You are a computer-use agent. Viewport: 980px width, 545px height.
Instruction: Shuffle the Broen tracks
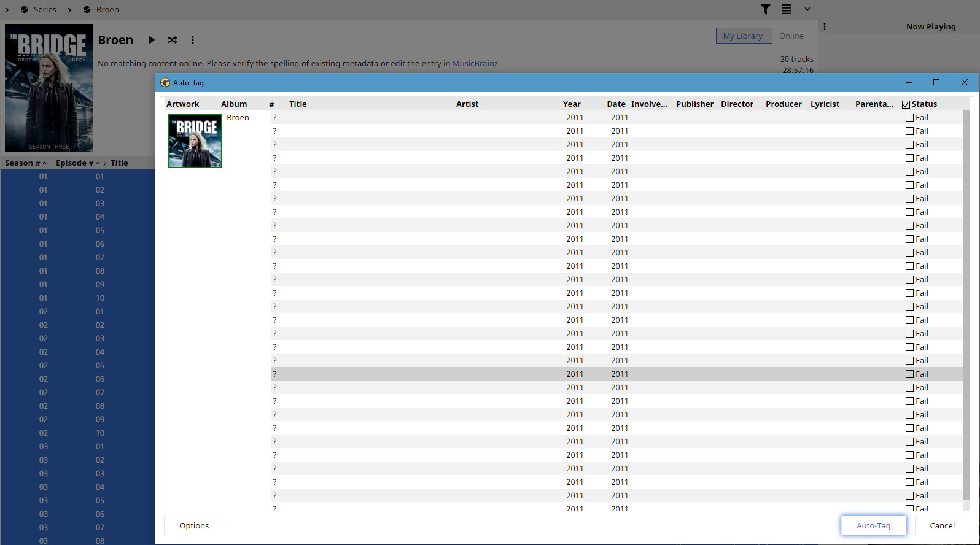point(172,40)
